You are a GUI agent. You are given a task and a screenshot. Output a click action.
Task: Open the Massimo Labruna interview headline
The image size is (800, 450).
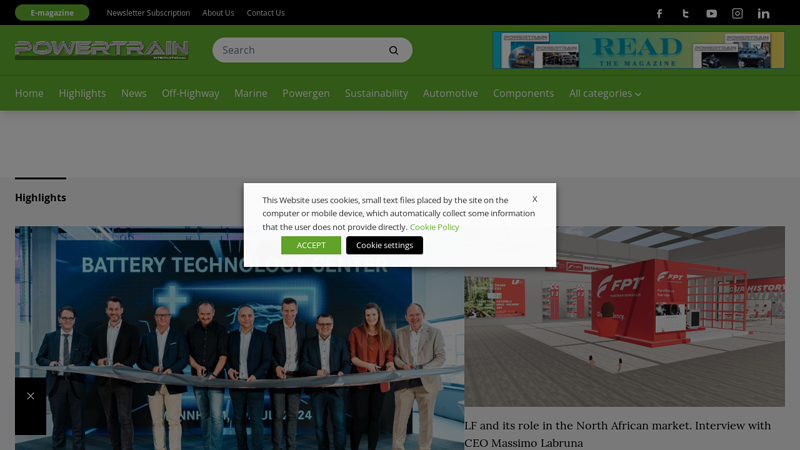tap(617, 434)
